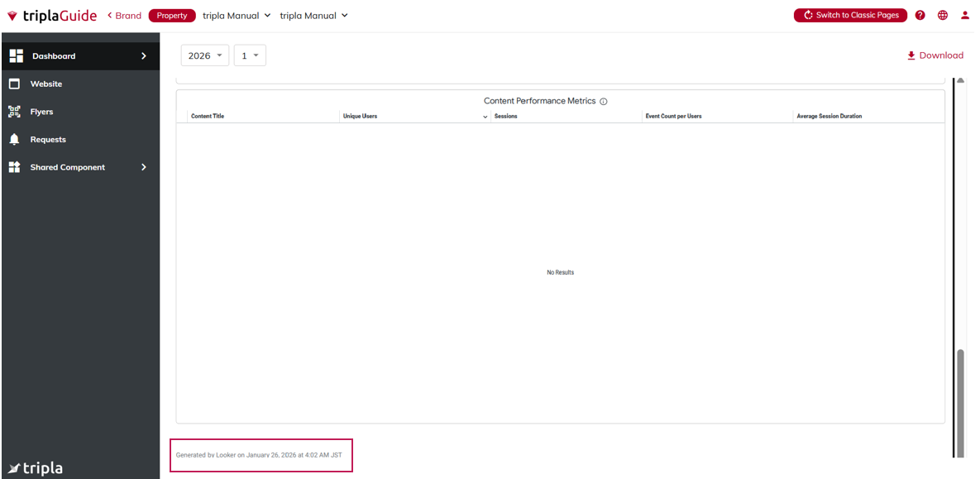This screenshot has height=479, width=980.
Task: Click the vertical scrollbar thumb
Action: tap(959, 401)
